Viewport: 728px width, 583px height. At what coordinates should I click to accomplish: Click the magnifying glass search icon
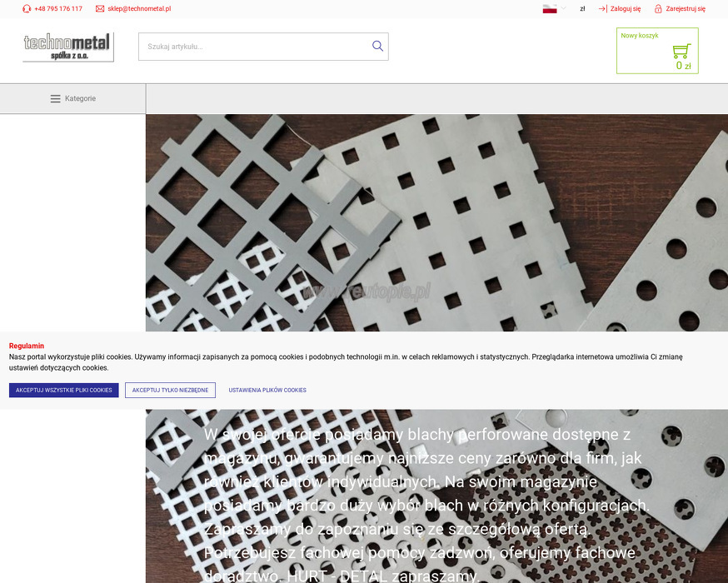[377, 46]
